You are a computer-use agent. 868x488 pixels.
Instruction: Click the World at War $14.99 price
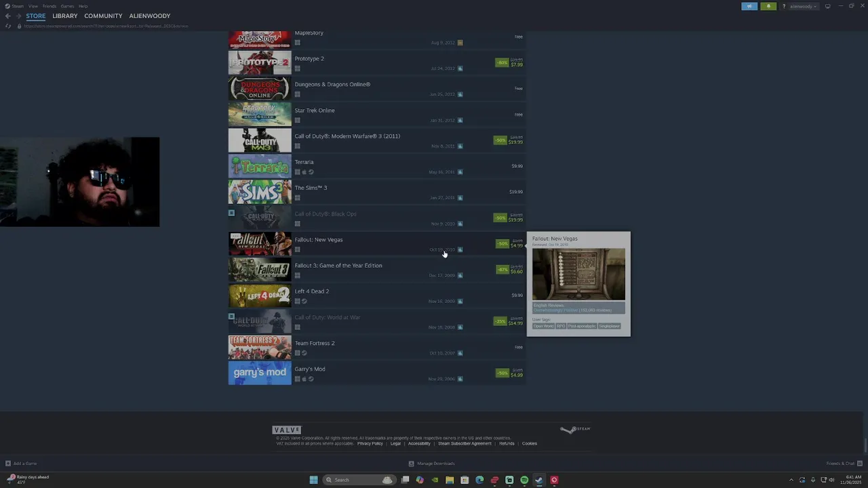pyautogui.click(x=515, y=323)
